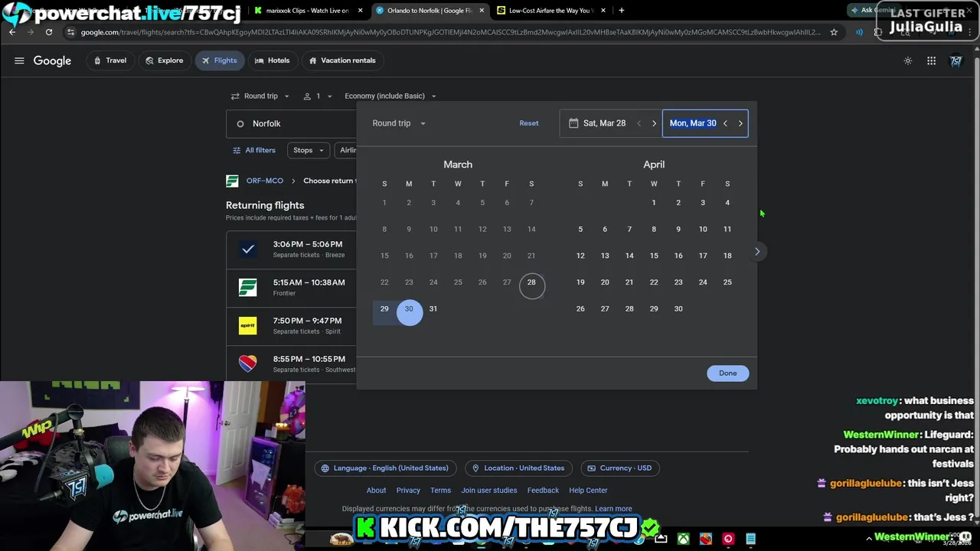Open a new browser tab with the plus icon
Viewport: 980px width, 551px height.
coord(621,10)
